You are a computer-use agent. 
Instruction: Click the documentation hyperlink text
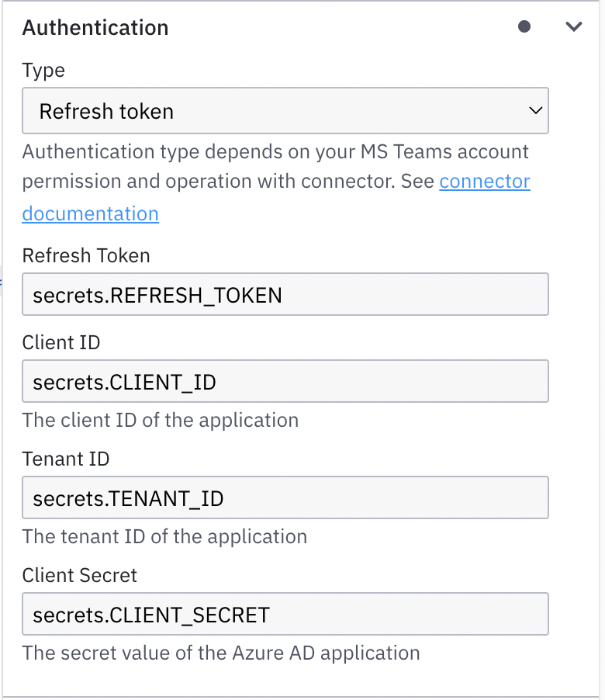(90, 213)
